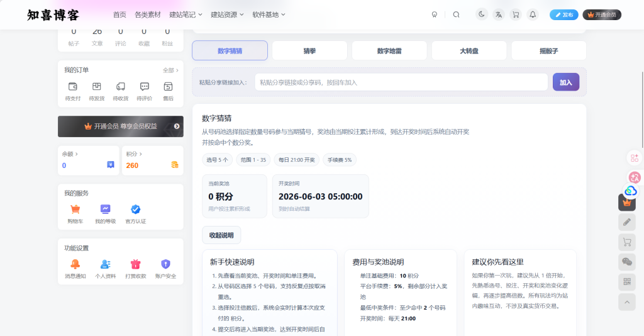Screen dimensions: 644x336
Task: Click the floating grid-plus icon on right
Action: (x=635, y=158)
